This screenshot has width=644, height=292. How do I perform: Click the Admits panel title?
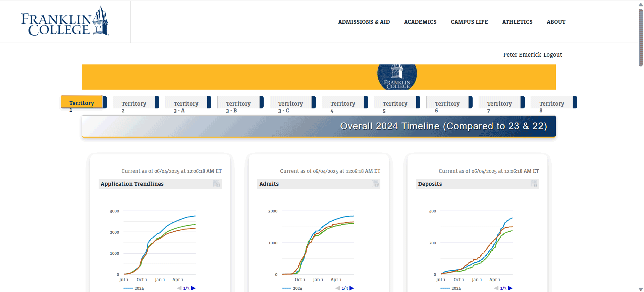click(x=269, y=184)
